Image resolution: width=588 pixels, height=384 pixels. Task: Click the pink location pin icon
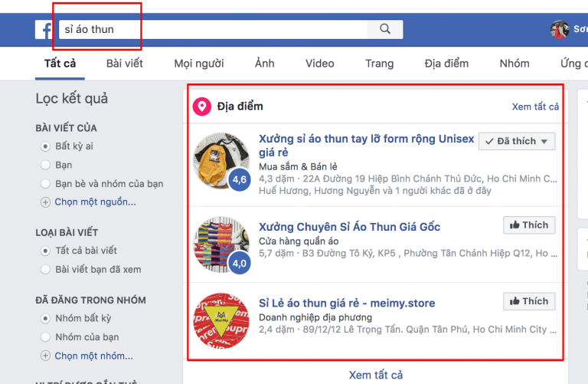point(202,107)
